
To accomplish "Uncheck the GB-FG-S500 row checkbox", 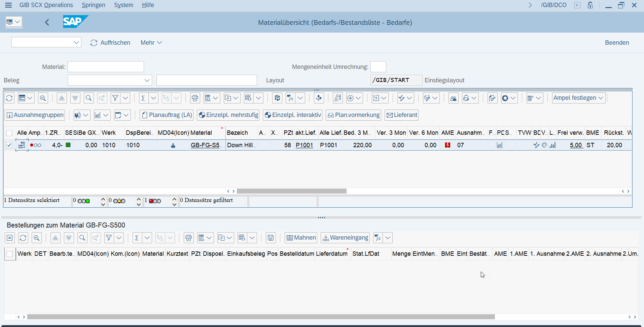I will pyautogui.click(x=9, y=145).
